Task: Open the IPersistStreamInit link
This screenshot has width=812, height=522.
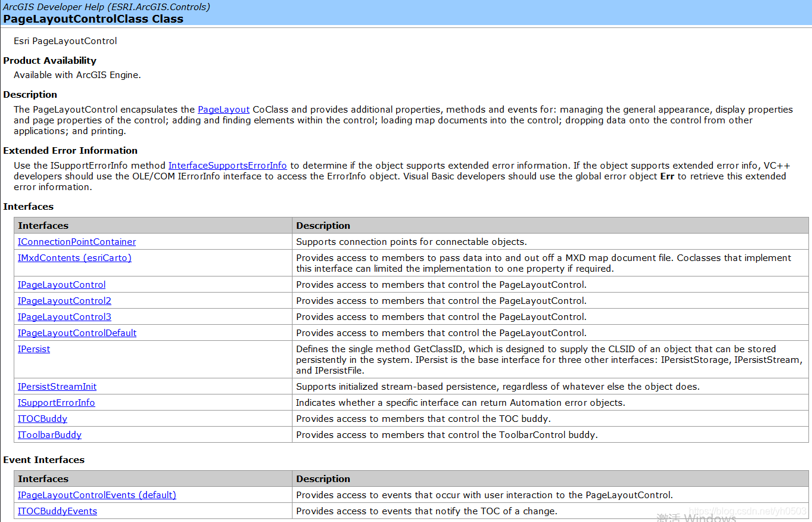Action: coord(57,387)
